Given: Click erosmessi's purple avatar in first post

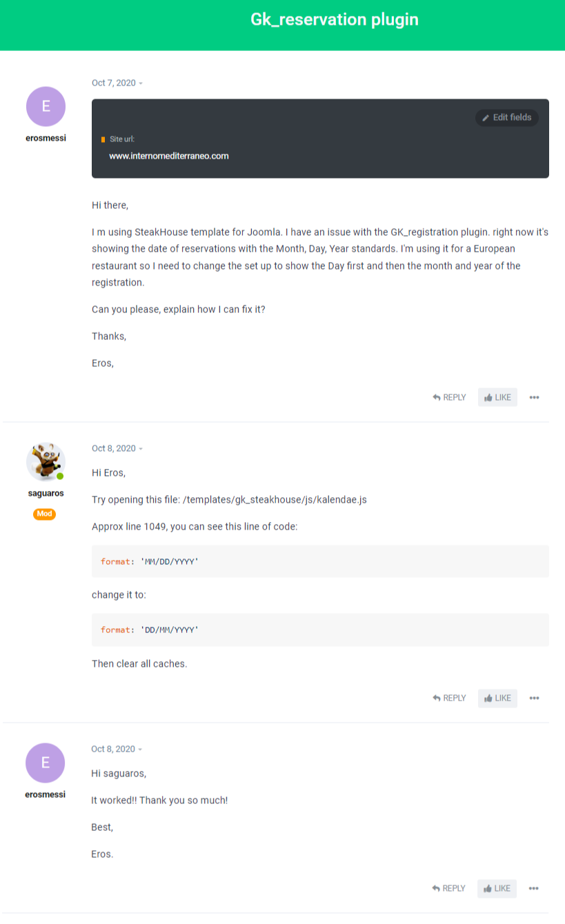Looking at the screenshot, I should point(46,106).
